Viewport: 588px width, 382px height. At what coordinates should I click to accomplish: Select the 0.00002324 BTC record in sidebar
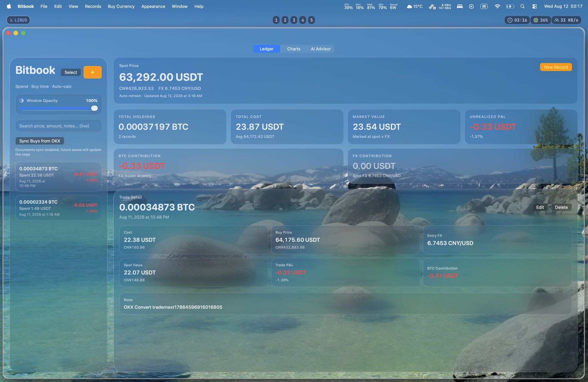[x=58, y=208]
